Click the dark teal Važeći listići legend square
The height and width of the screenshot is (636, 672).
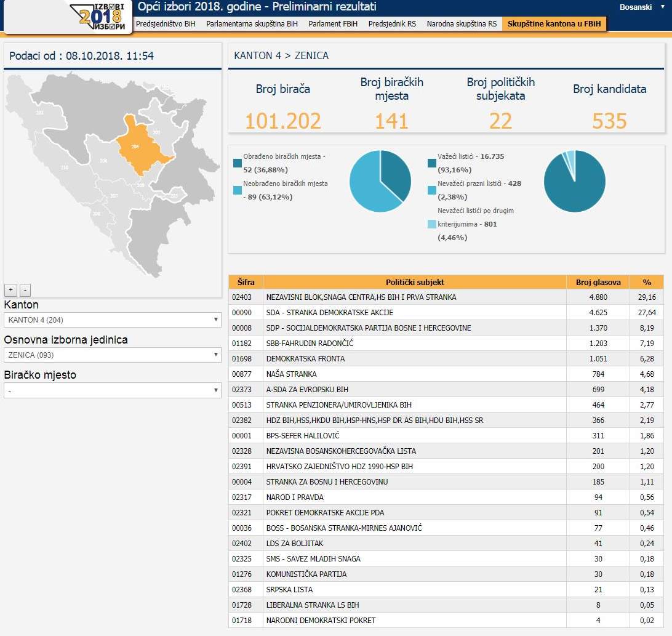pyautogui.click(x=432, y=163)
